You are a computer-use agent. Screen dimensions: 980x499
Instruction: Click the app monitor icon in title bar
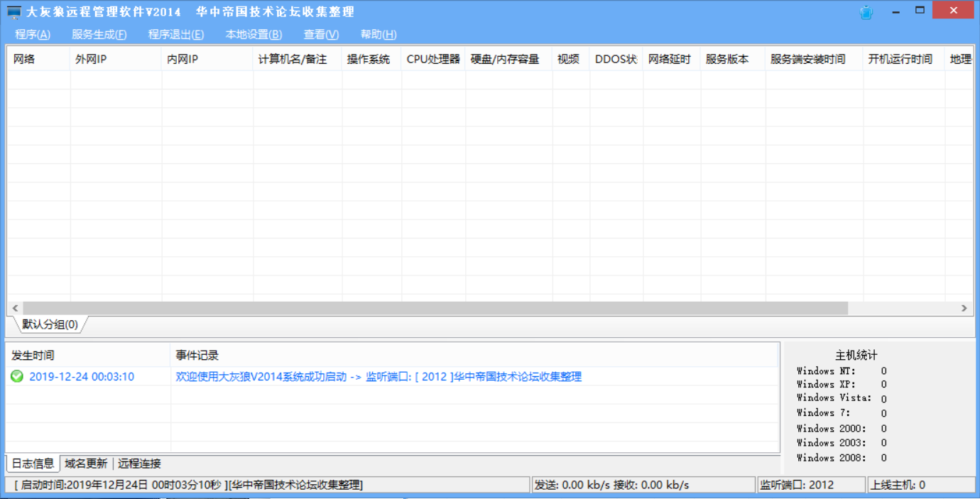coord(14,13)
